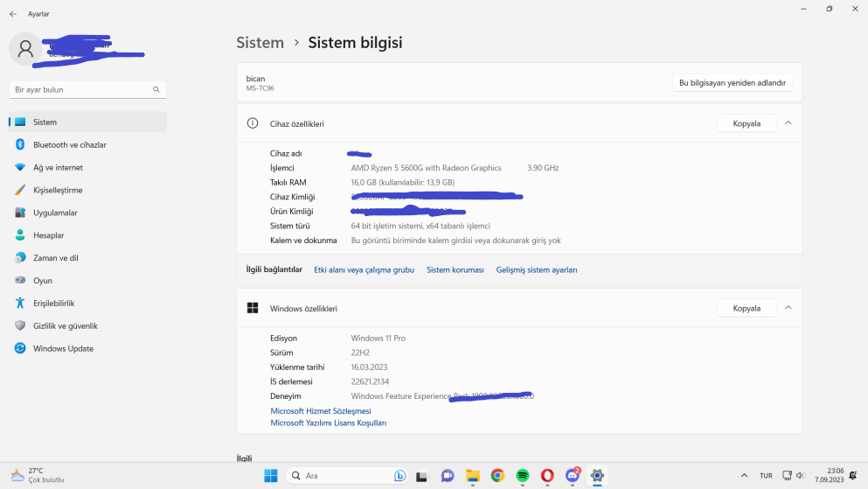Open Discord from the taskbar

573,476
